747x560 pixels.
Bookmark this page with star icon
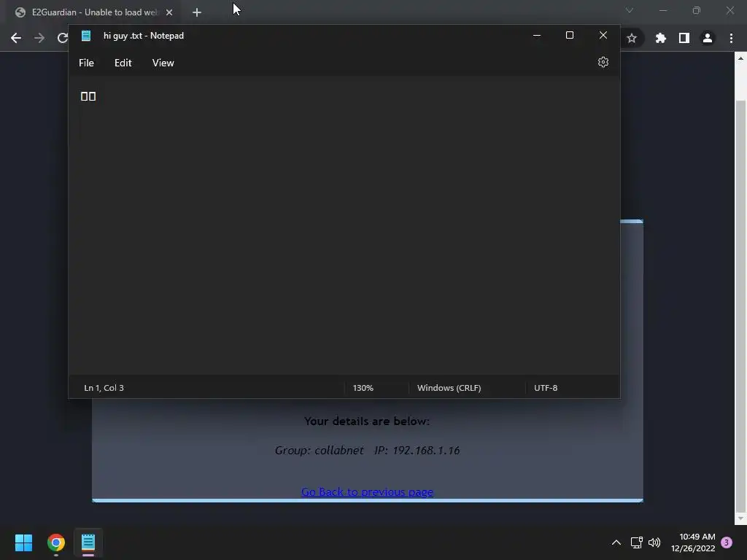632,38
